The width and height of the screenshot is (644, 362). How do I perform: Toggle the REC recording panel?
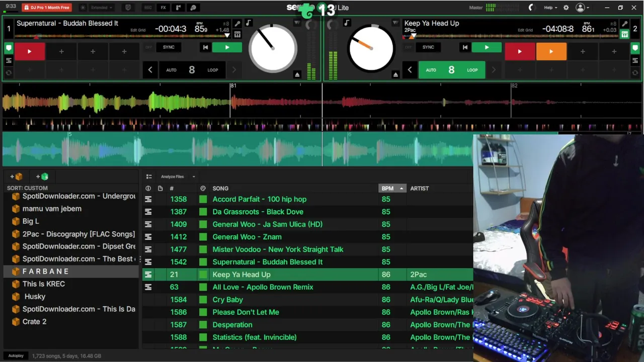[x=148, y=8]
